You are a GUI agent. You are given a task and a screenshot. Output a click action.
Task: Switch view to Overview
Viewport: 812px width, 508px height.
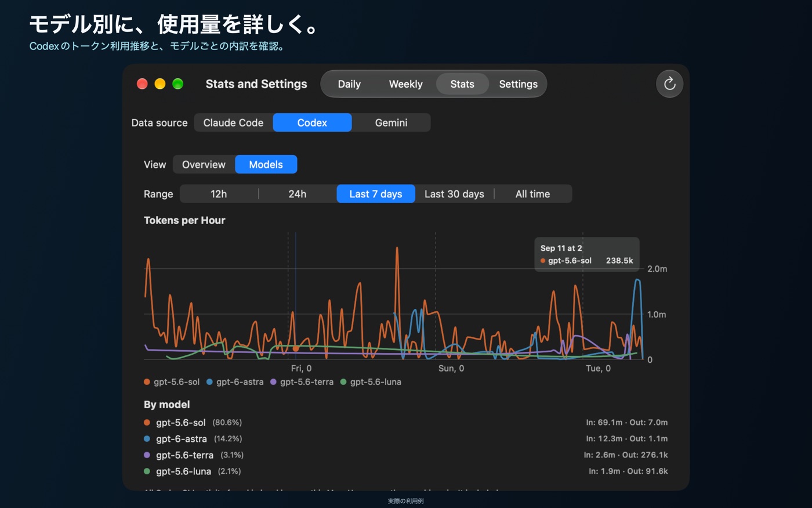tap(204, 164)
